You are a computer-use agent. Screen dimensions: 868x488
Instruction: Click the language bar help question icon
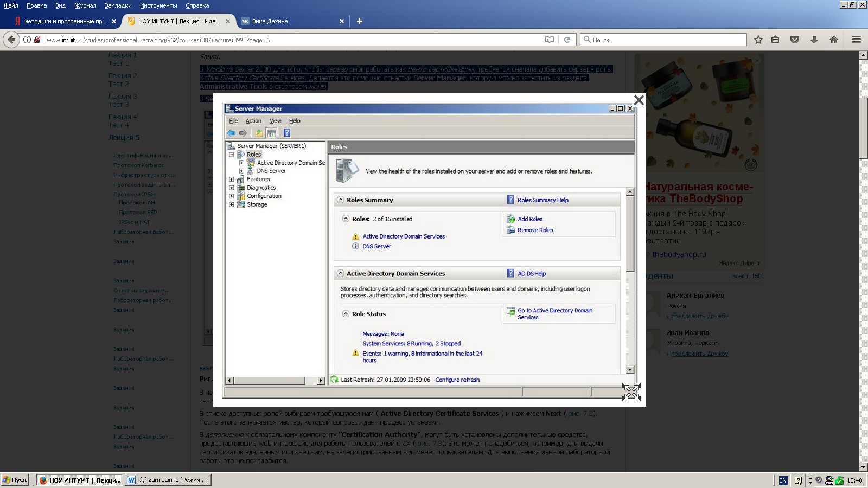click(798, 480)
